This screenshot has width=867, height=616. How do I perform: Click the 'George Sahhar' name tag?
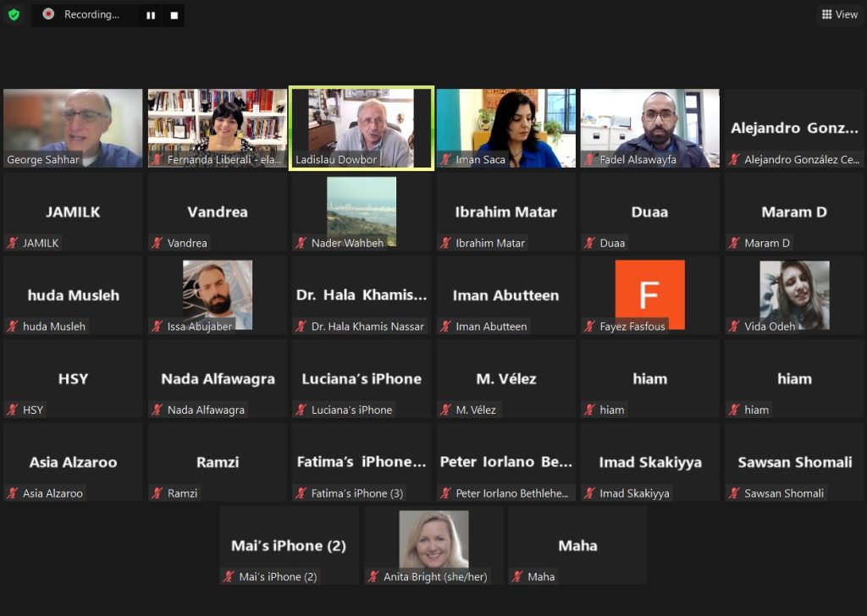(43, 160)
